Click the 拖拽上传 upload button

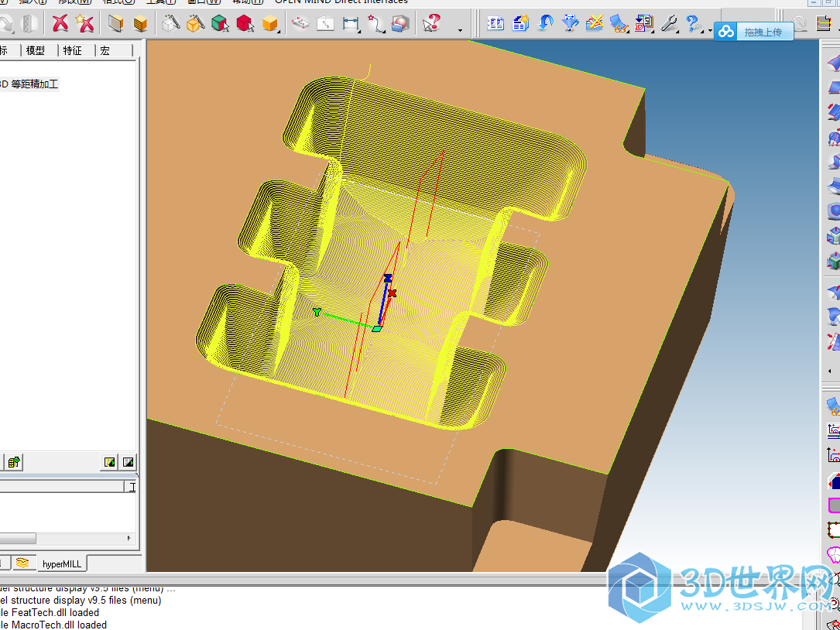tap(763, 33)
